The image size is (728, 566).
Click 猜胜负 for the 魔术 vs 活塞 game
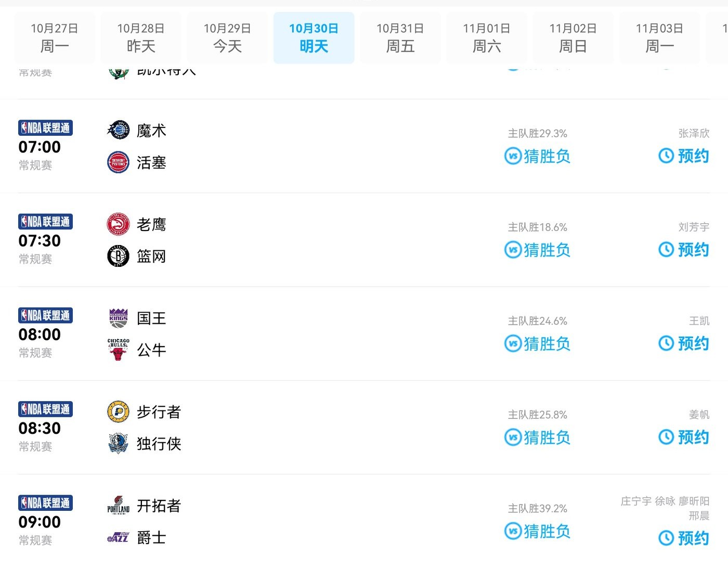[x=538, y=156]
